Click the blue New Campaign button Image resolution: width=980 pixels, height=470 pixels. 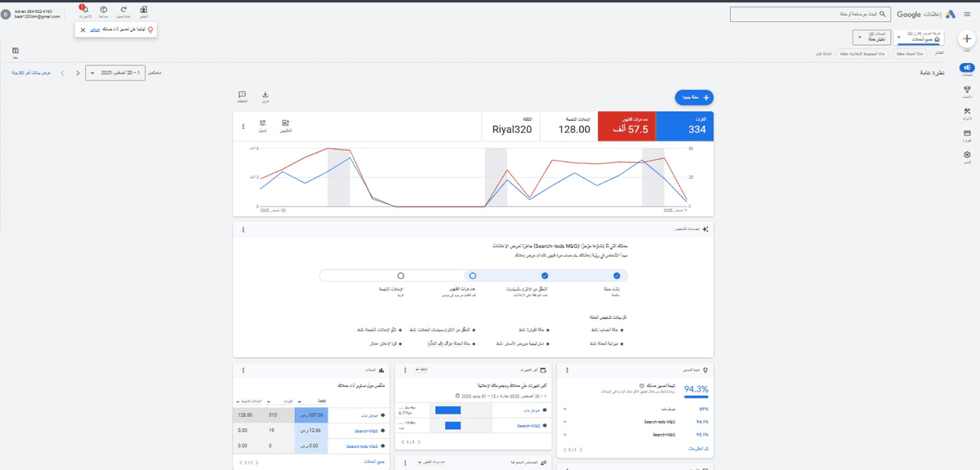coord(695,97)
